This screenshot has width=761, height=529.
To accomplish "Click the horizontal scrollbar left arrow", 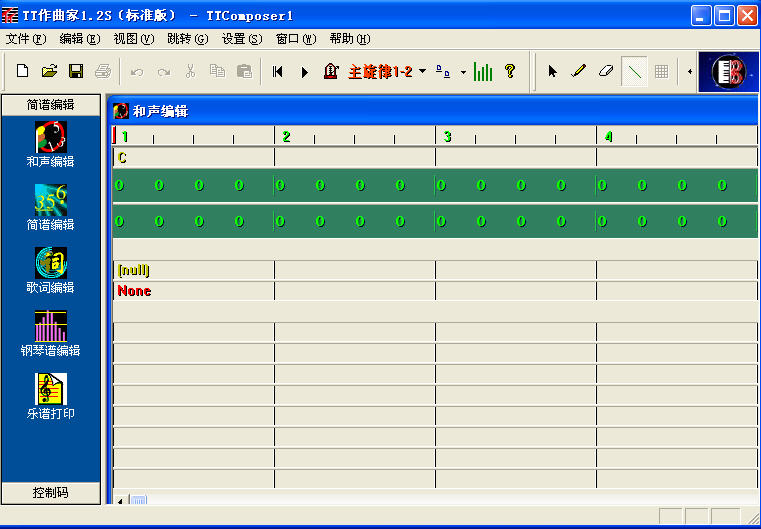I will pyautogui.click(x=120, y=500).
